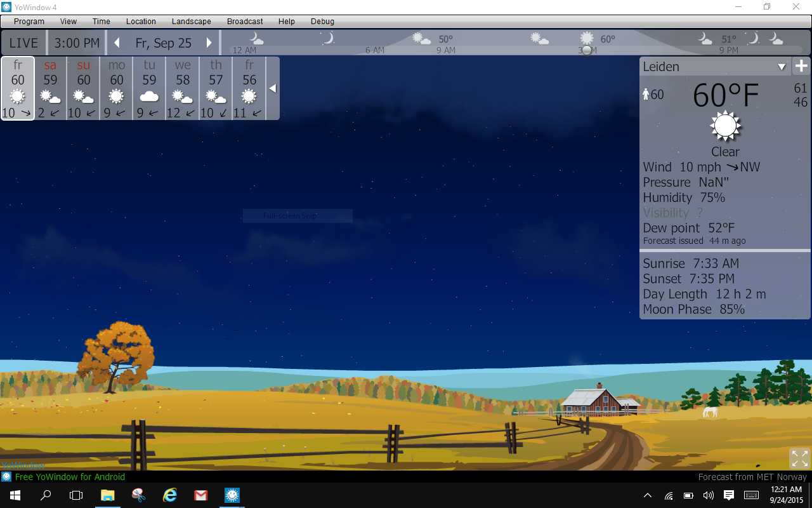Click the YoWindow icon in the bottom status bar
This screenshot has width=812, height=508.
click(6, 476)
